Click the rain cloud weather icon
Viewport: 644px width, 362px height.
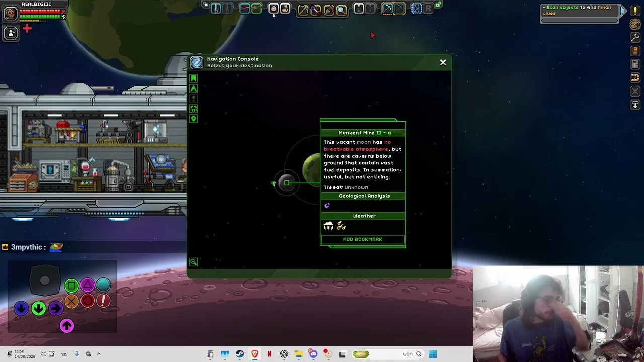[x=328, y=226]
